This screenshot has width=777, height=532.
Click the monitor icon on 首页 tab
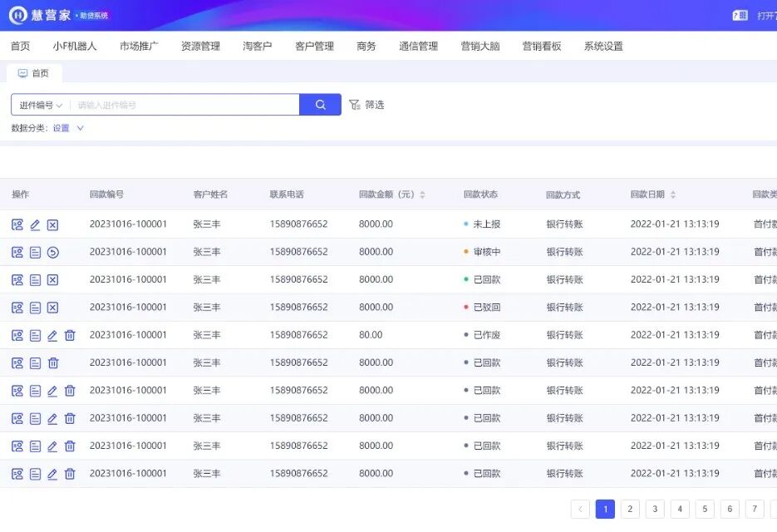22,73
